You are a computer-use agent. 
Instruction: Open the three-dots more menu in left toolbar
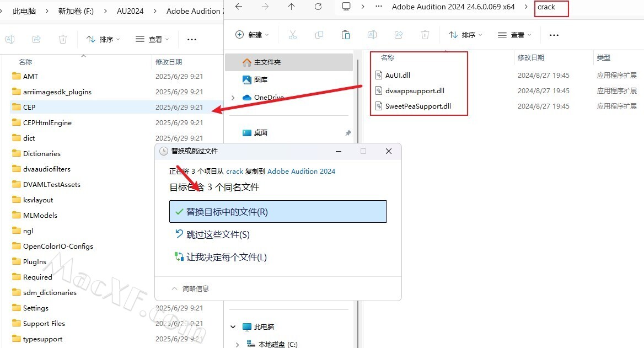(192, 40)
